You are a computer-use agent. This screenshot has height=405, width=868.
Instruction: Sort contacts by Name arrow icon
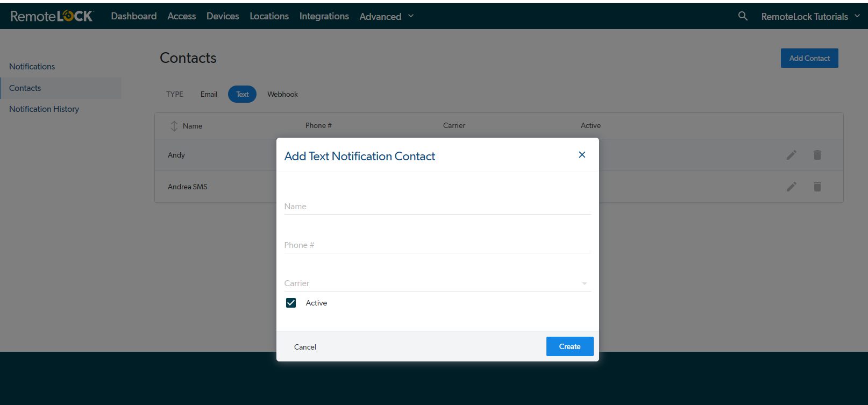pos(174,126)
